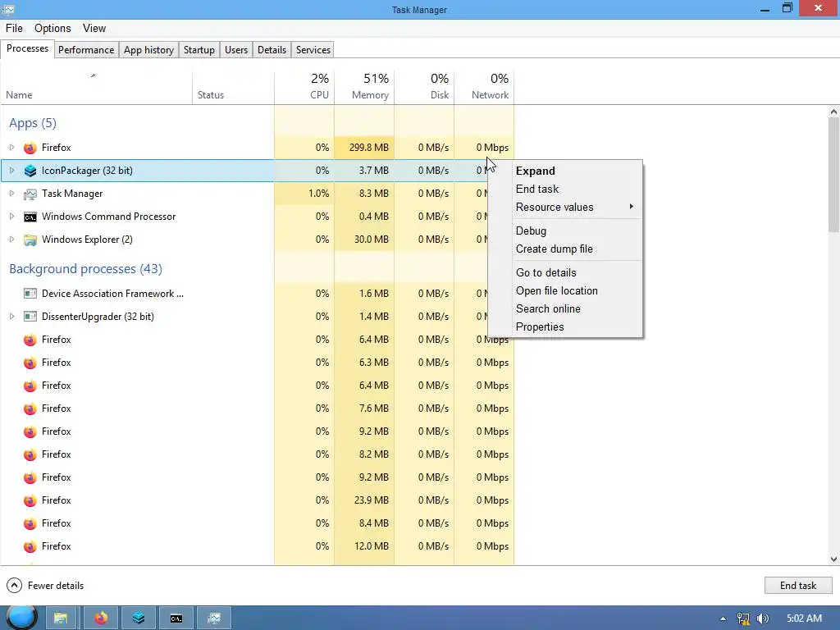Screen dimensions: 840x630
Task: Click the DissenterUpgrader (32 bit) process icon
Action: [x=30, y=317]
